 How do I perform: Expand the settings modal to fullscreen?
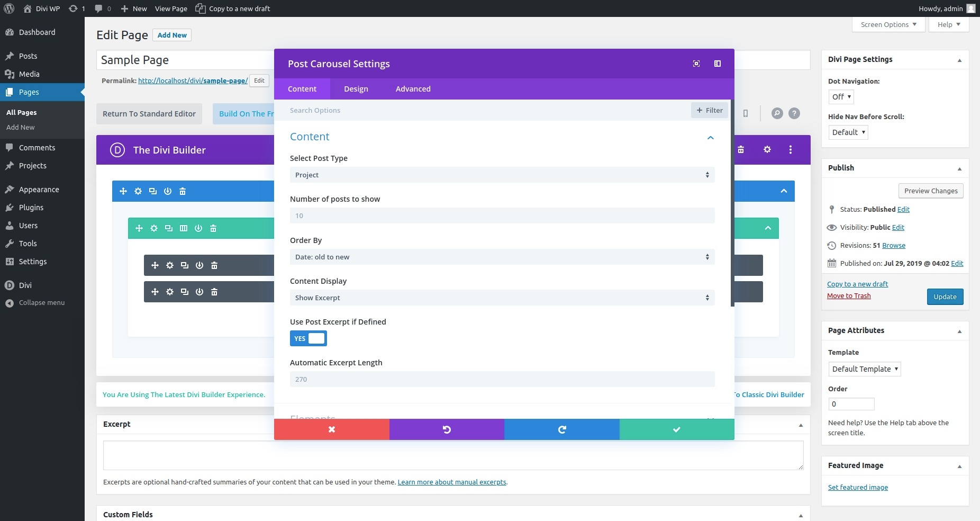coord(696,64)
